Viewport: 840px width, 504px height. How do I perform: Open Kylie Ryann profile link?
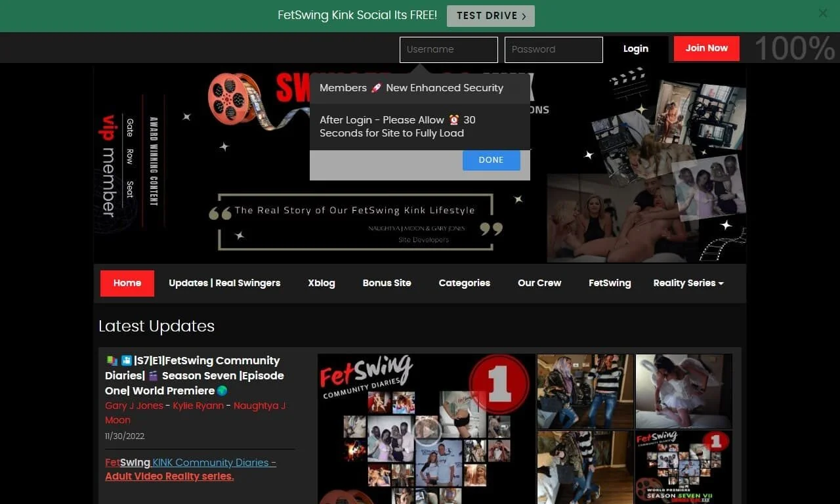pos(198,406)
